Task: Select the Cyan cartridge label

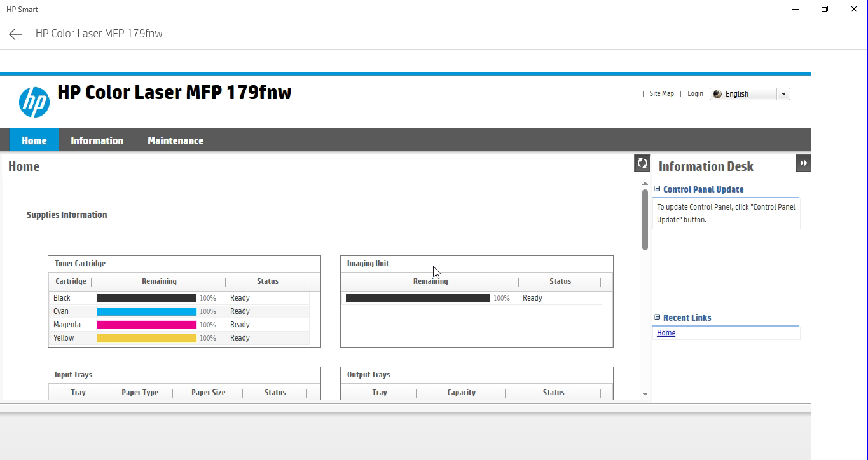Action: (61, 311)
